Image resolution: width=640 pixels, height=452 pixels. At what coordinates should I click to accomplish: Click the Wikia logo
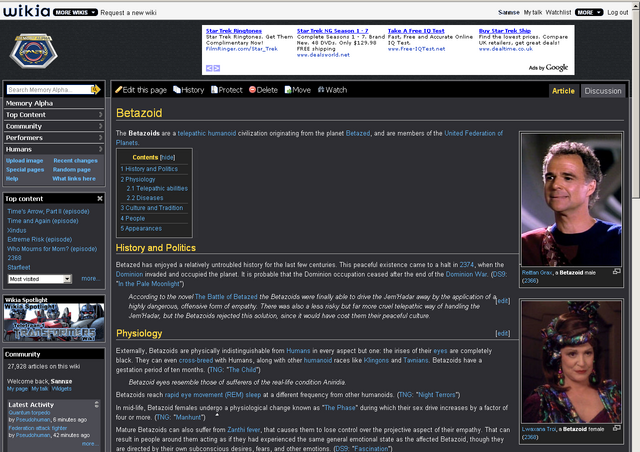point(27,11)
